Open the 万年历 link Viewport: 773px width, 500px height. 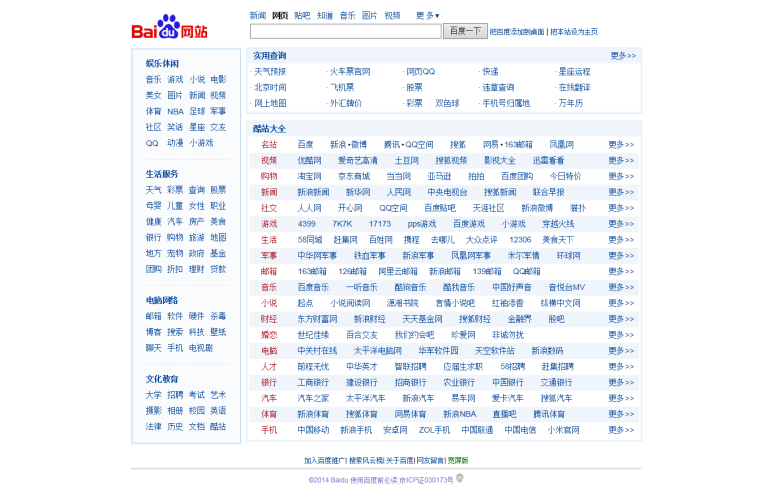pyautogui.click(x=570, y=103)
